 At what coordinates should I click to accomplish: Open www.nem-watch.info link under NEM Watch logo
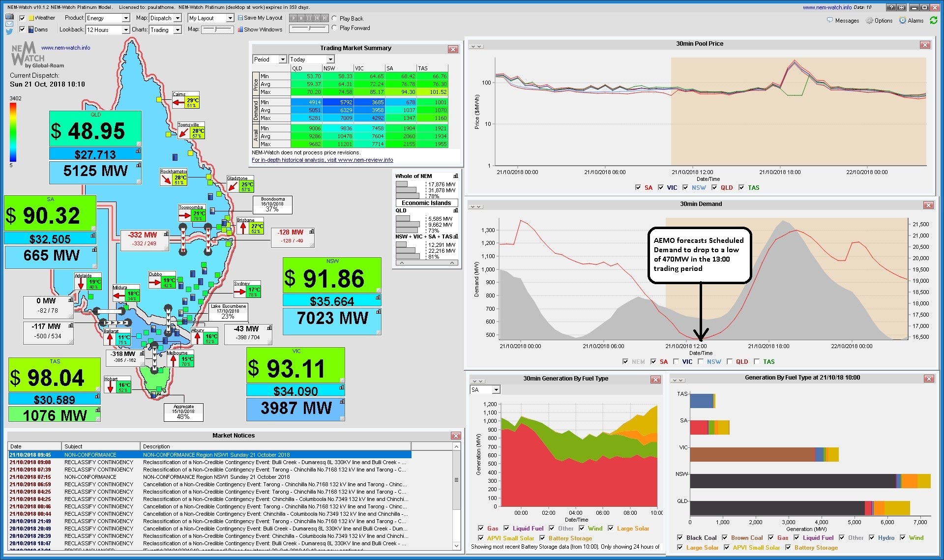[65, 48]
